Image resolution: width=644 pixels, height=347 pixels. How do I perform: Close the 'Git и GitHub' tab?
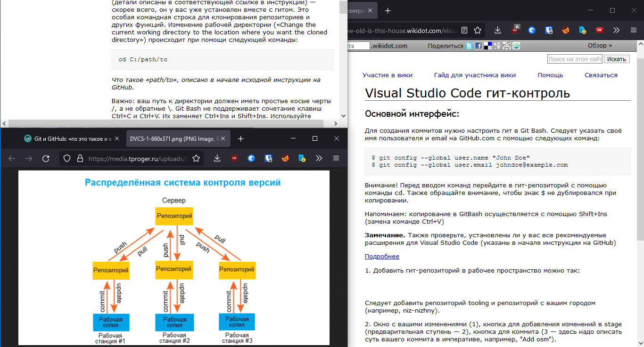[x=117, y=139]
